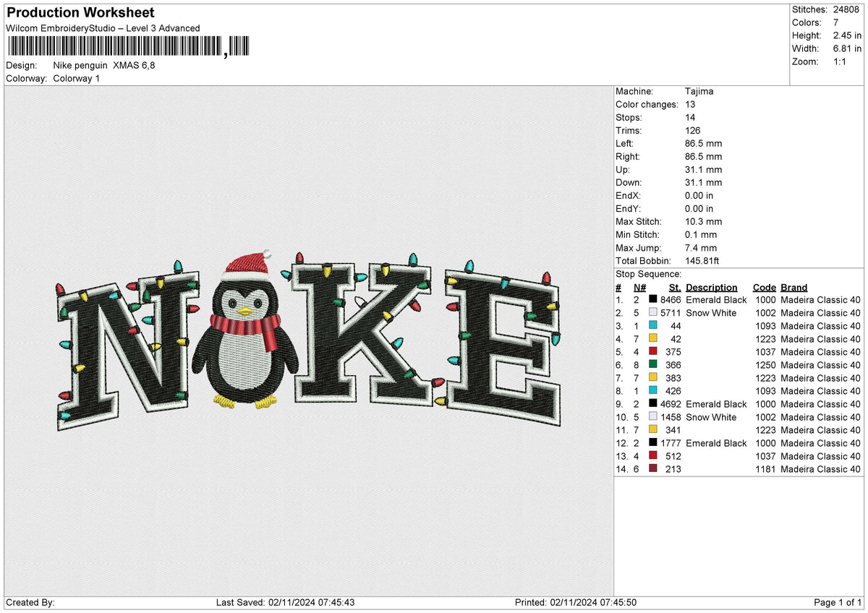
Task: Click the 'St.' column header
Action: pos(675,288)
